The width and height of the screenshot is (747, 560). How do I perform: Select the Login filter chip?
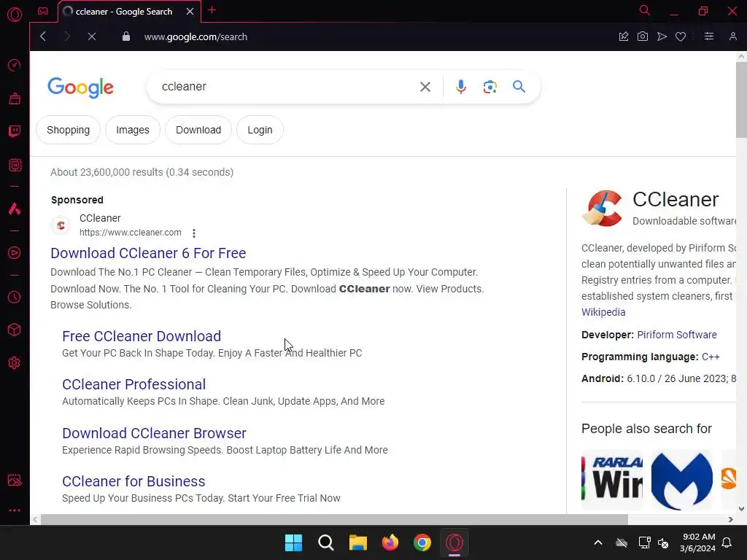(260, 130)
